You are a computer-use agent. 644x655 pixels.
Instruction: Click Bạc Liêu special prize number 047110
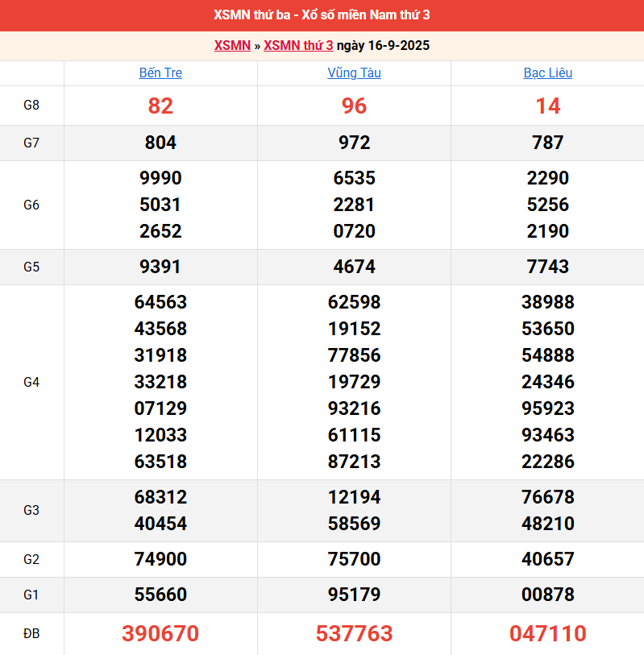(x=547, y=633)
